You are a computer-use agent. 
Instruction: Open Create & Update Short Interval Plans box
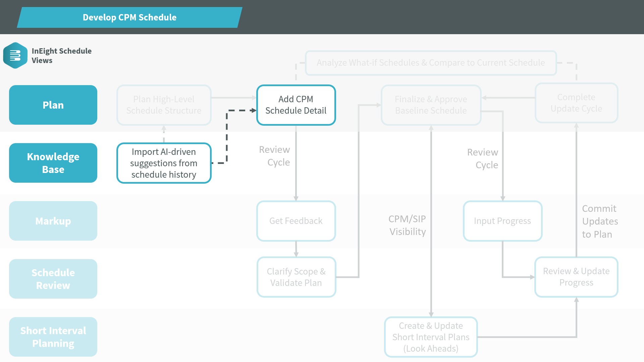431,337
